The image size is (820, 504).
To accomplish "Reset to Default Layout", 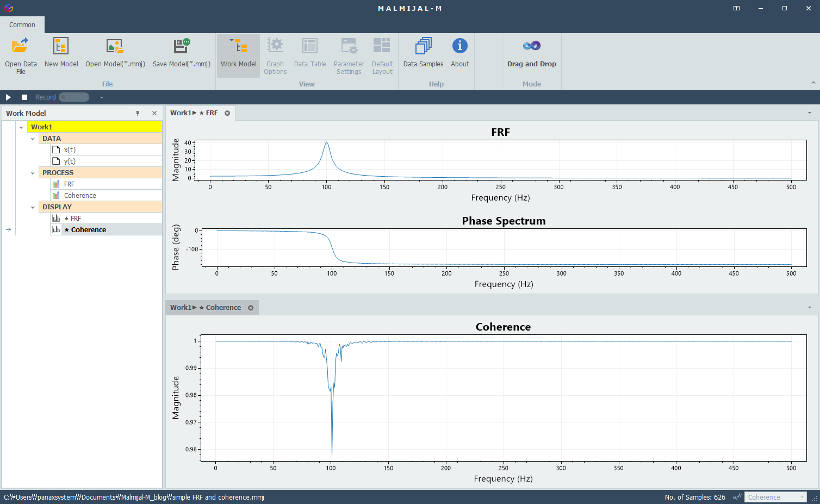I will (x=382, y=55).
